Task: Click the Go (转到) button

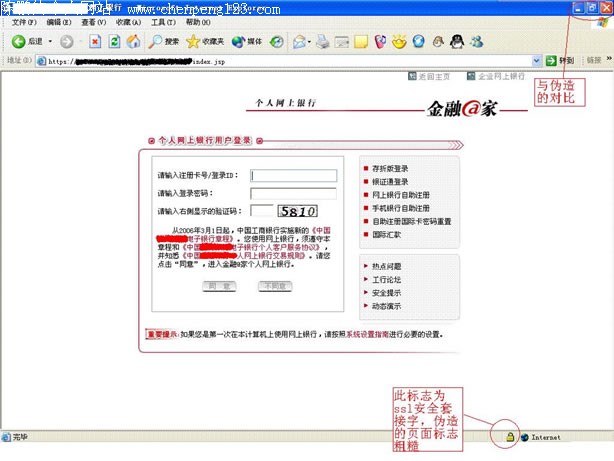Action: pyautogui.click(x=560, y=60)
